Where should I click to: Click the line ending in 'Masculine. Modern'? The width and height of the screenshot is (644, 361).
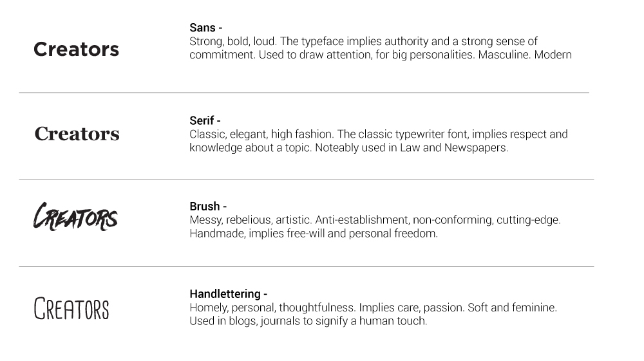[381, 55]
